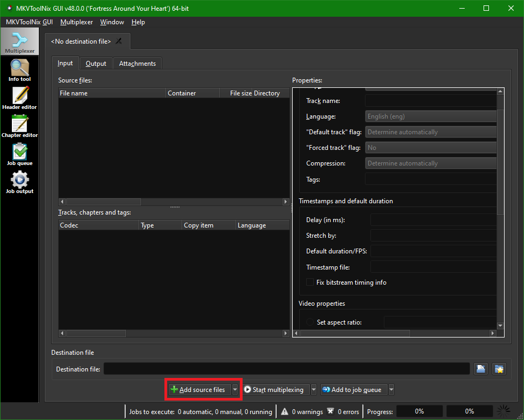
Task: Click the Delay (in ms) field
Action: click(x=433, y=220)
